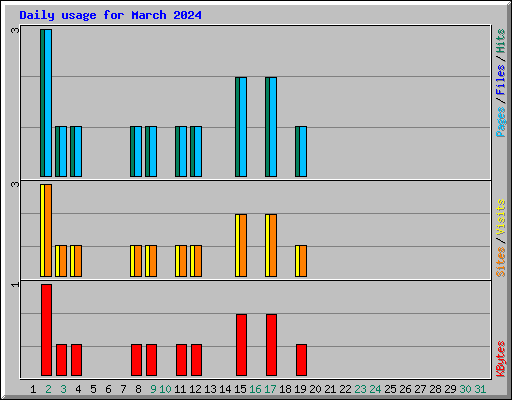Click day label 1 on the x-axis

[33, 389]
